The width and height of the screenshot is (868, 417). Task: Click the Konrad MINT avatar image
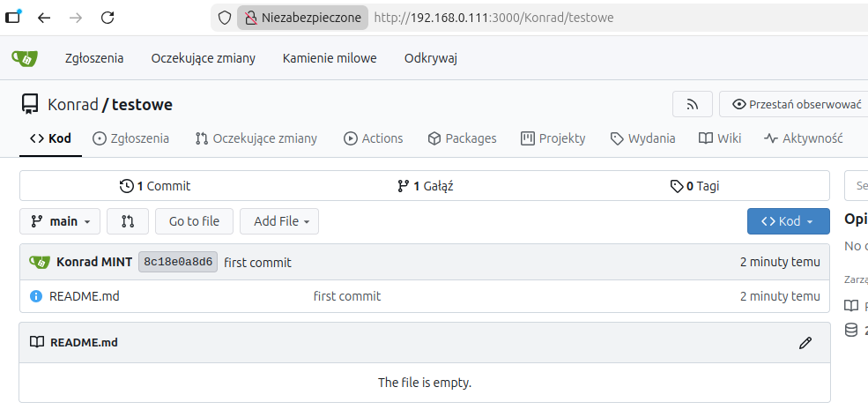[x=40, y=262]
